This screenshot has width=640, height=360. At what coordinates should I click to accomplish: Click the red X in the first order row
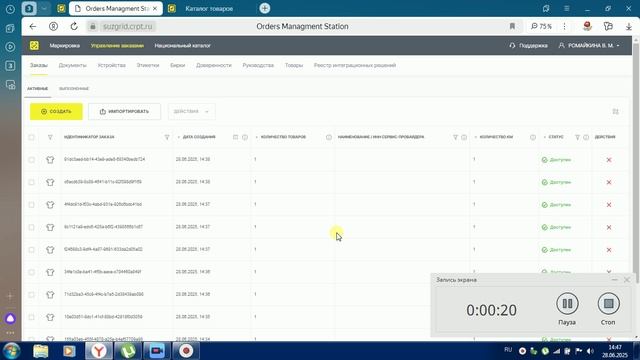[609, 160]
